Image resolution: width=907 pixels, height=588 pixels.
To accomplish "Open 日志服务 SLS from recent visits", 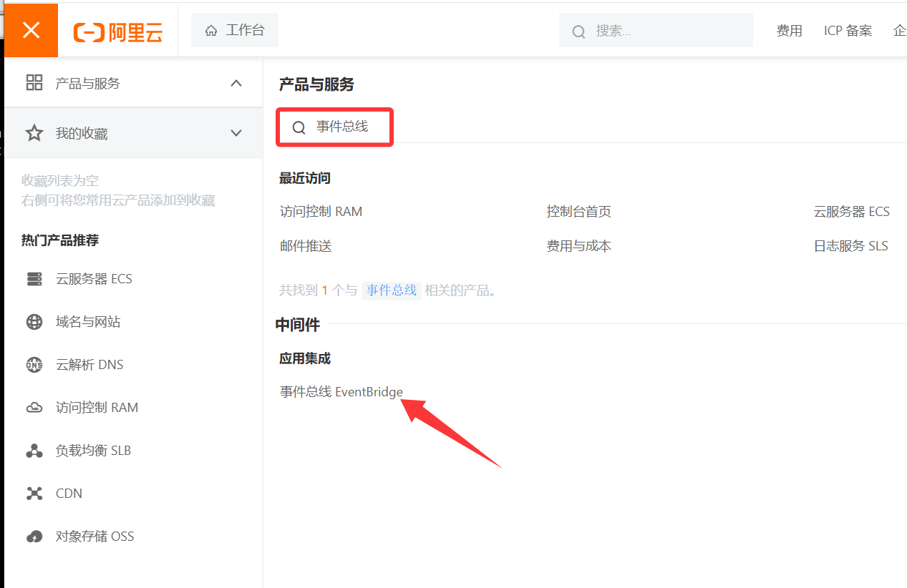I will 850,246.
